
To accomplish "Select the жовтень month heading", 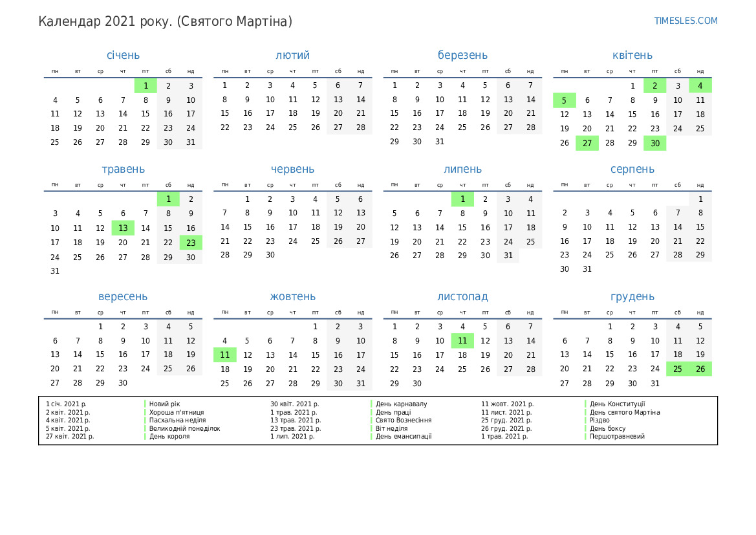I will pos(292,296).
